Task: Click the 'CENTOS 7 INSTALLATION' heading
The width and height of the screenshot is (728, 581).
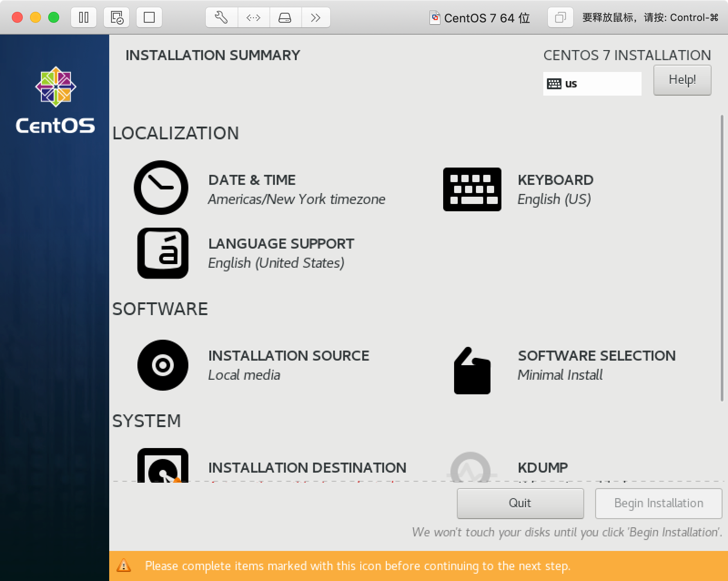Action: [x=627, y=55]
